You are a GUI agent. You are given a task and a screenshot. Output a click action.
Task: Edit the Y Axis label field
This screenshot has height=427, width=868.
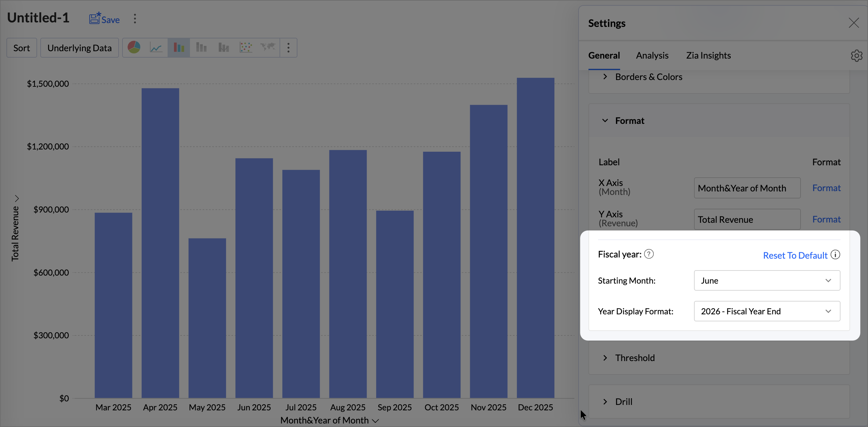click(747, 220)
